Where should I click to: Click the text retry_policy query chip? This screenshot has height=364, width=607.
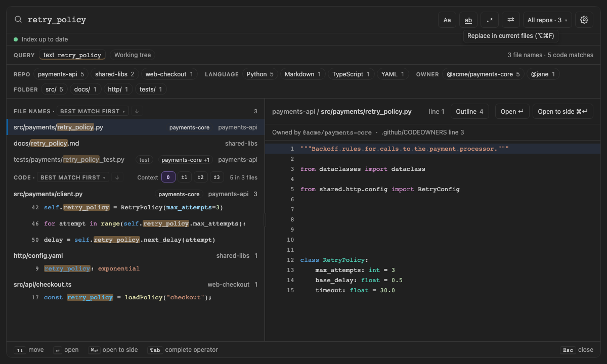72,55
